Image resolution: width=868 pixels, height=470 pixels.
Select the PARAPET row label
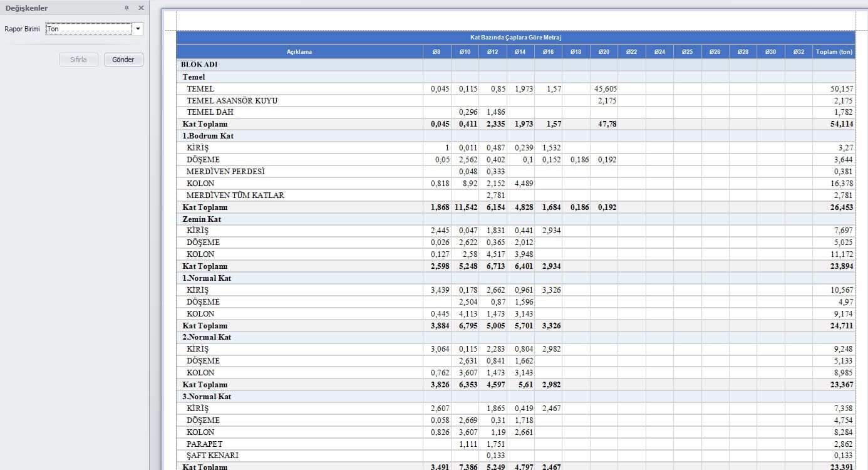pos(204,444)
